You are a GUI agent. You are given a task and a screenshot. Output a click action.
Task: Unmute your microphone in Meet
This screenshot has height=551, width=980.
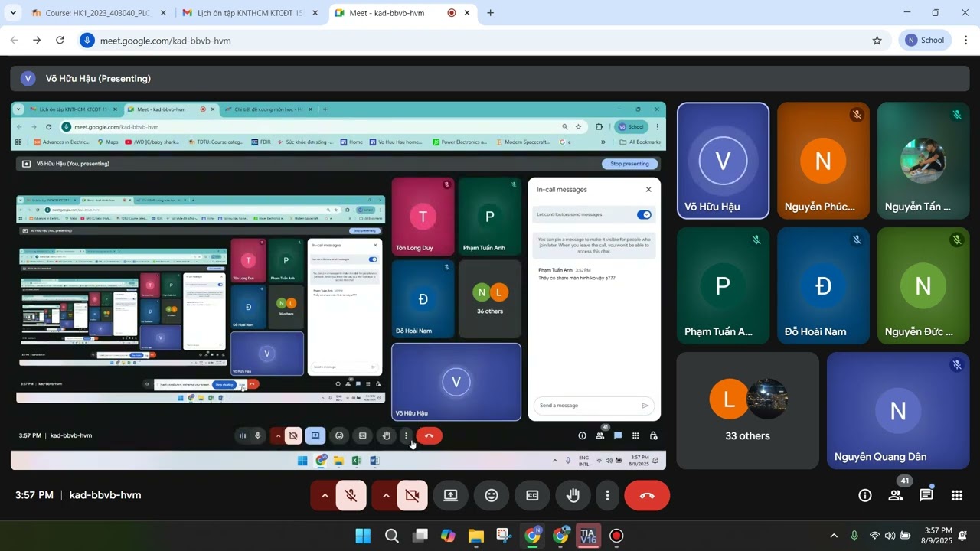[x=351, y=496]
